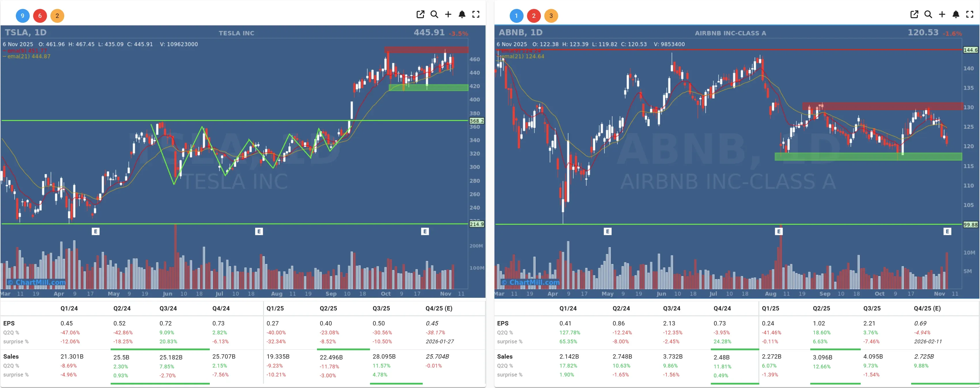This screenshot has height=388, width=980.
Task: Click the plus icon above the ABNB chart
Action: (942, 14)
